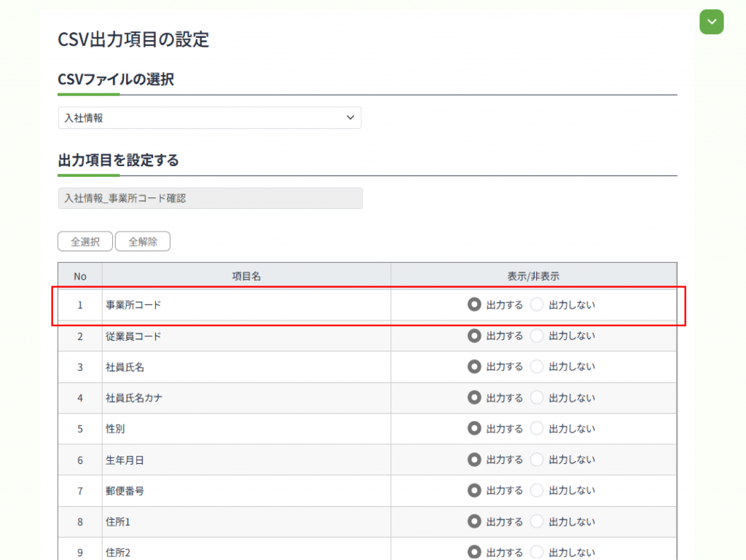Viewport: 746px width, 560px height.
Task: Click the output setting name input field
Action: (x=210, y=198)
